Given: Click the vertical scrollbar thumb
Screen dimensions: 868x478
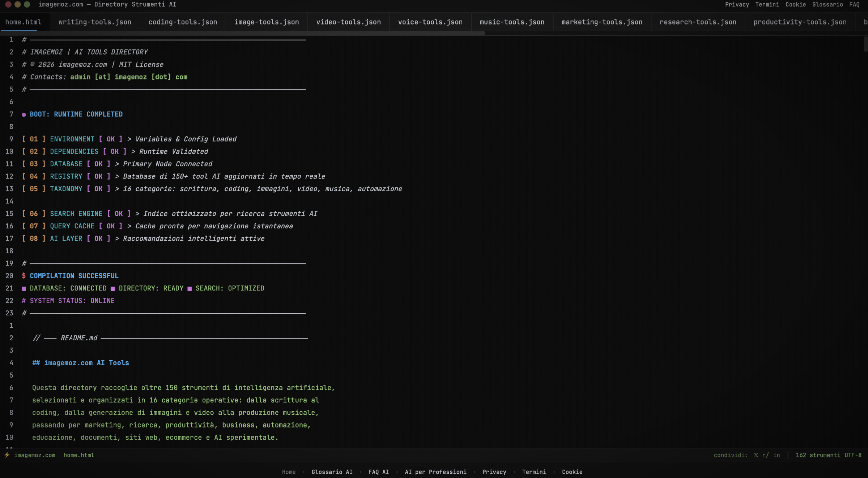Looking at the screenshot, I should 865,44.
